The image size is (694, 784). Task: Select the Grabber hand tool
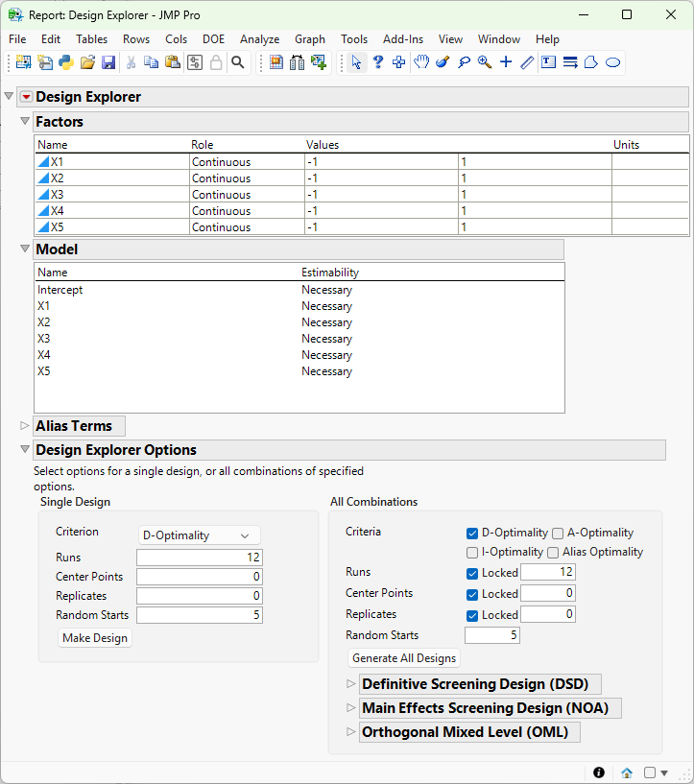421,62
